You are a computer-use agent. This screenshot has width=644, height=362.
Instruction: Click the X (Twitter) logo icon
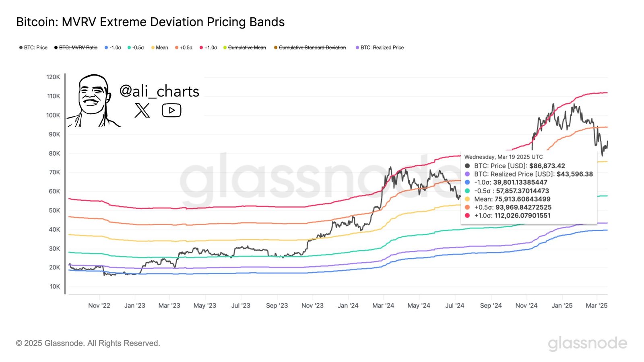[142, 110]
